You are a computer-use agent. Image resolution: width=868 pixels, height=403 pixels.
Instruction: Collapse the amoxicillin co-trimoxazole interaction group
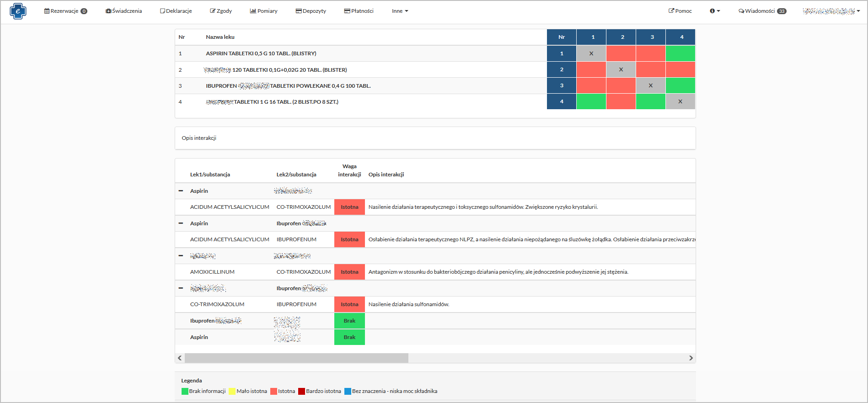pyautogui.click(x=181, y=256)
